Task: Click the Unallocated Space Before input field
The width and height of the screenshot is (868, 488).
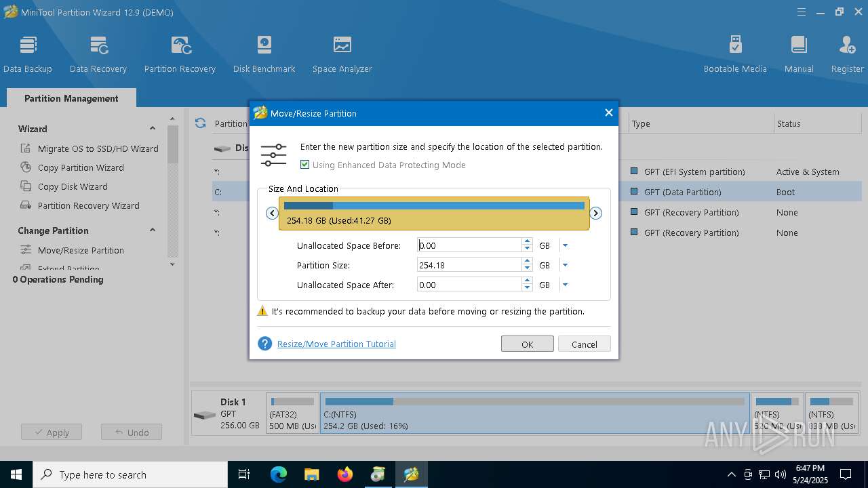Action: [x=469, y=245]
